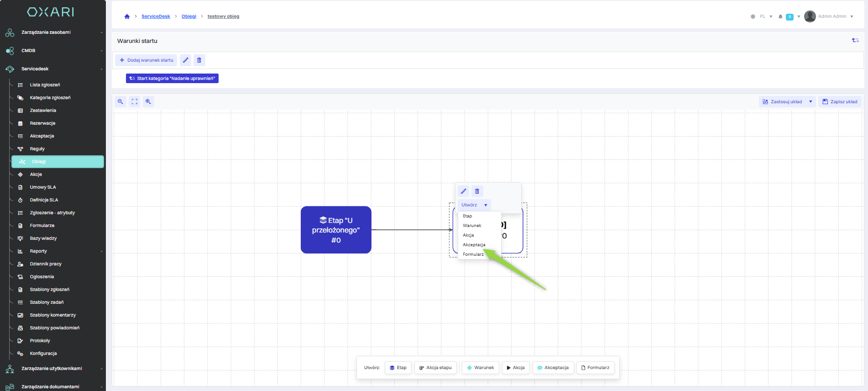The image size is (868, 391).
Task: Select Akceptacja from the create menu
Action: pos(474,245)
